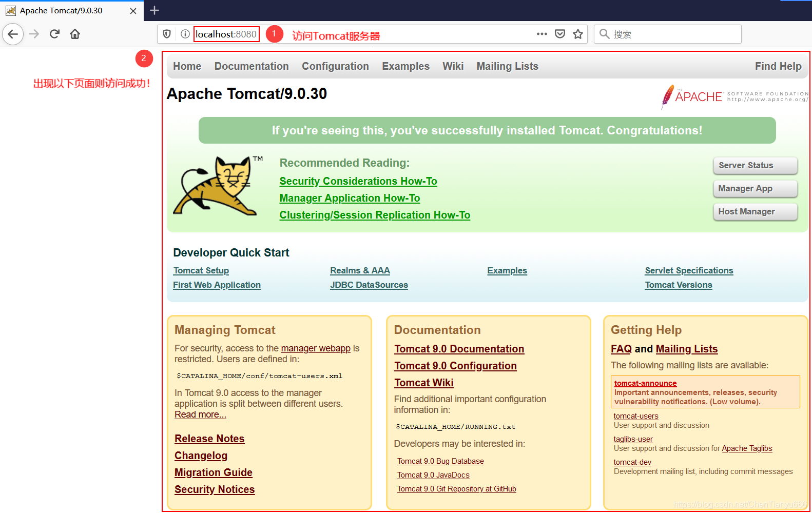Open the Mailing Lists link in Getting Help
Viewport: 812px width, 514px height.
pyautogui.click(x=687, y=349)
